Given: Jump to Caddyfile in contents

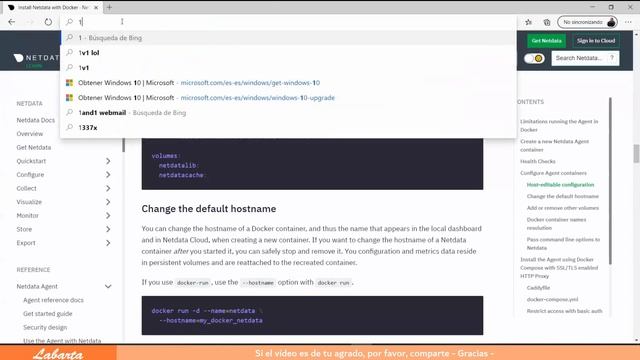Looking at the screenshot, I should (538, 288).
